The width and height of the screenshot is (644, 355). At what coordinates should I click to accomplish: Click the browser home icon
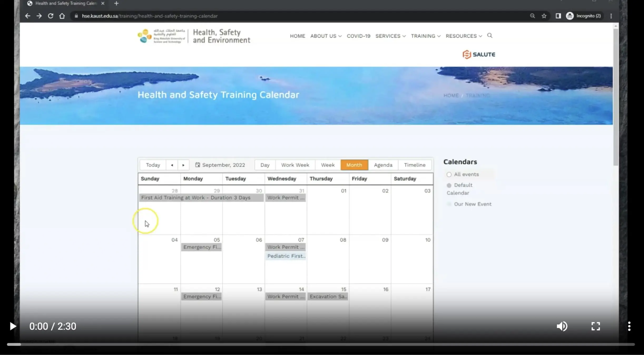coord(62,16)
